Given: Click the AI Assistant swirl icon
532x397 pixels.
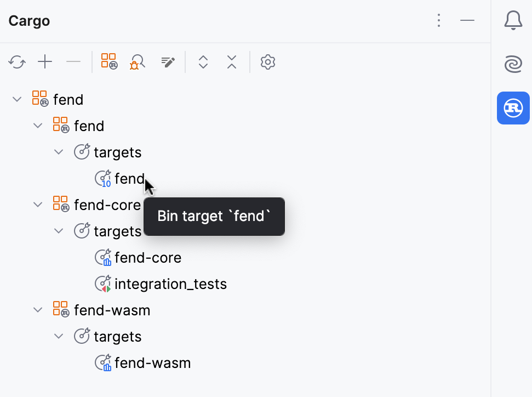Looking at the screenshot, I should [x=513, y=64].
